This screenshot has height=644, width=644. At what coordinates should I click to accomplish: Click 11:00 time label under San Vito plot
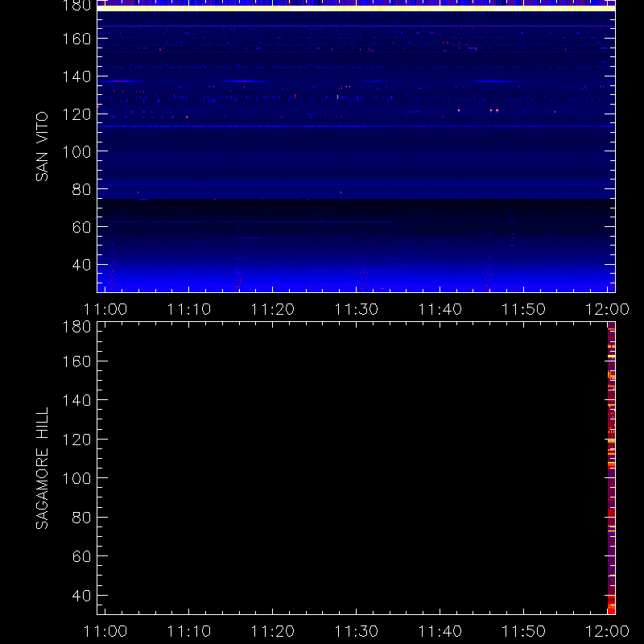pyautogui.click(x=105, y=309)
